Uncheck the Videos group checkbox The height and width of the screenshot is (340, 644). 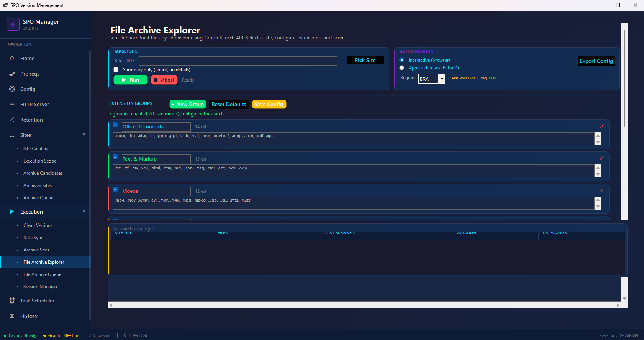(115, 189)
